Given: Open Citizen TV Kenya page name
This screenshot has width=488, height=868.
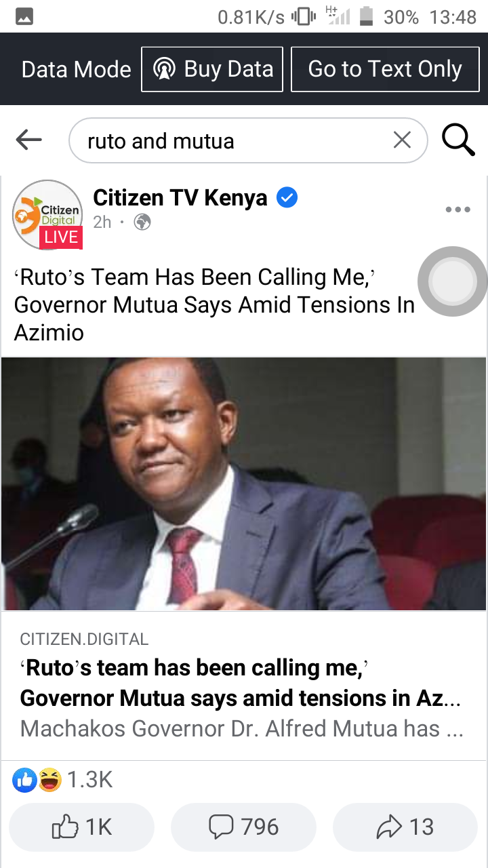Looking at the screenshot, I should (180, 198).
